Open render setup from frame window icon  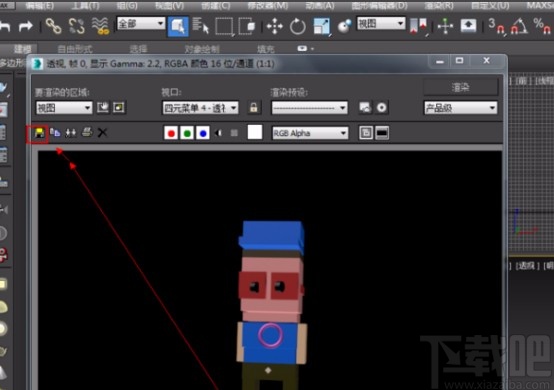(365, 108)
